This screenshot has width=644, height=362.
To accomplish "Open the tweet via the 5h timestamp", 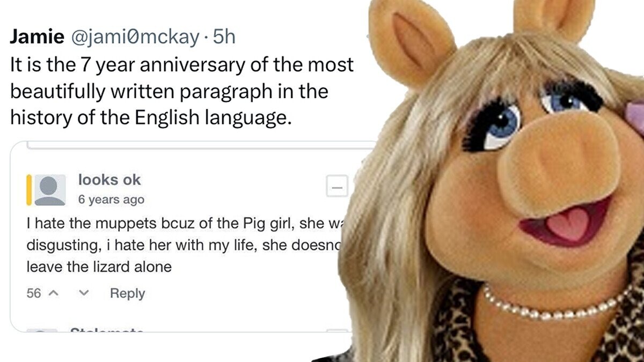I will point(224,37).
